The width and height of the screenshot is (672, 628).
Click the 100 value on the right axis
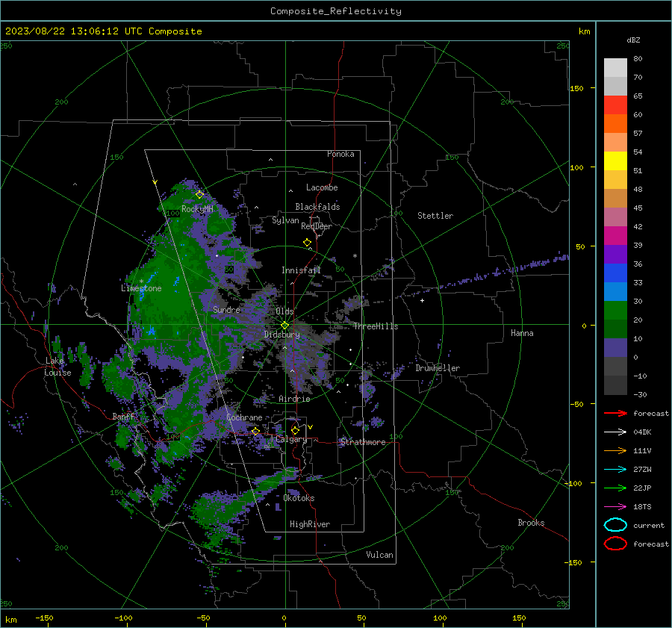pyautogui.click(x=576, y=167)
